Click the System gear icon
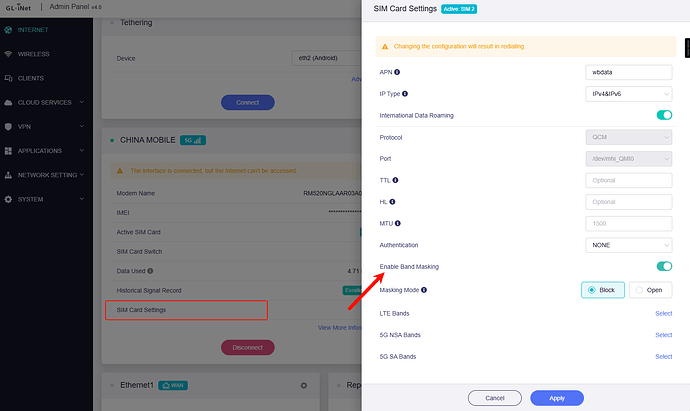The image size is (690, 411). coord(9,199)
